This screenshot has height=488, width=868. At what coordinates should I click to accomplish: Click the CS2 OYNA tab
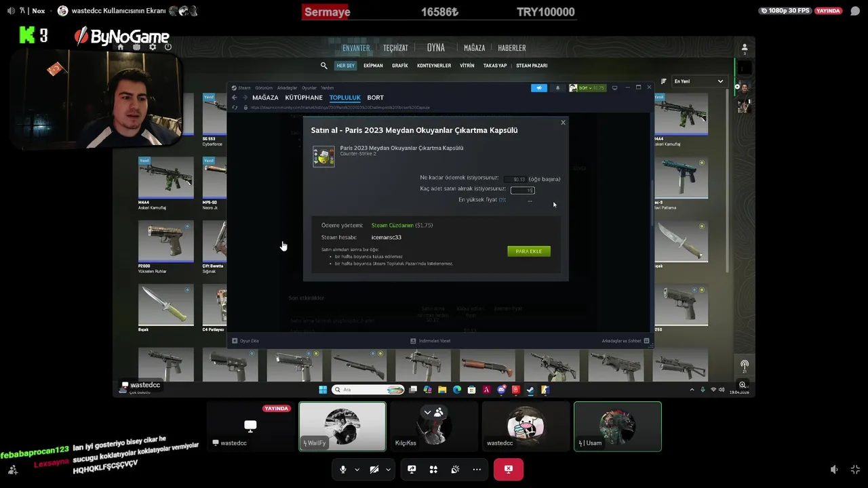click(x=436, y=47)
